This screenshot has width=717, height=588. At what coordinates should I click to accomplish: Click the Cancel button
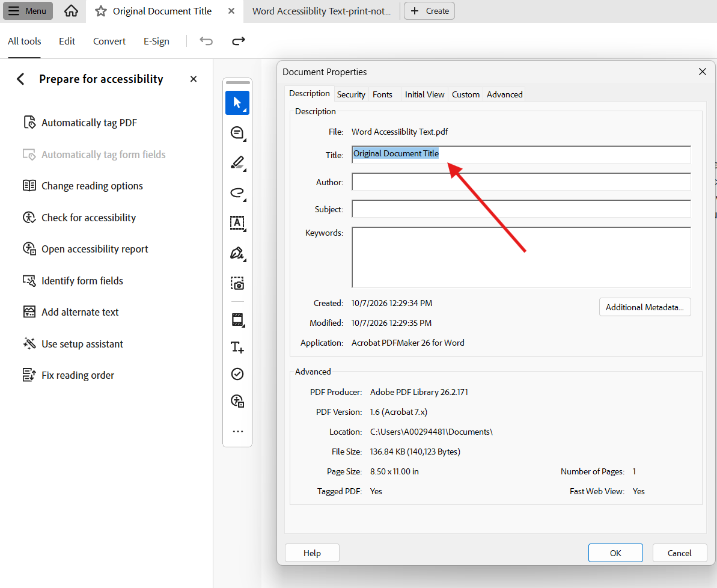(x=680, y=553)
